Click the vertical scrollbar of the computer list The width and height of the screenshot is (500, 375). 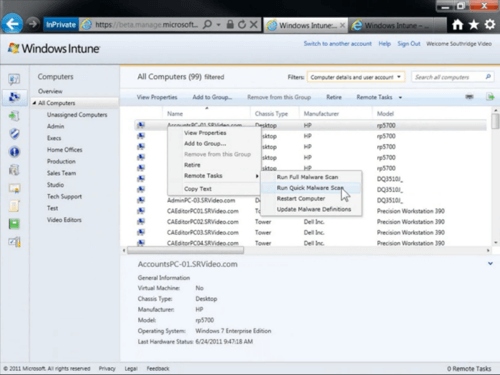[x=496, y=177]
